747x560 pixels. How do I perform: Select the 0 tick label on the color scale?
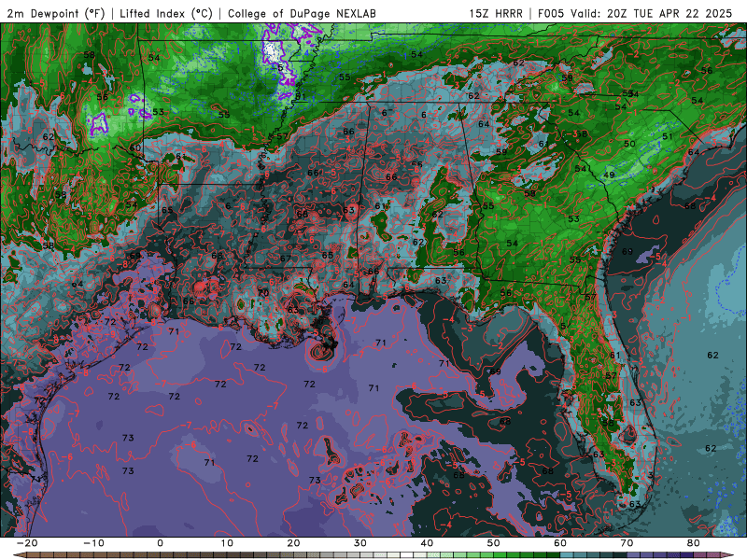click(x=160, y=543)
